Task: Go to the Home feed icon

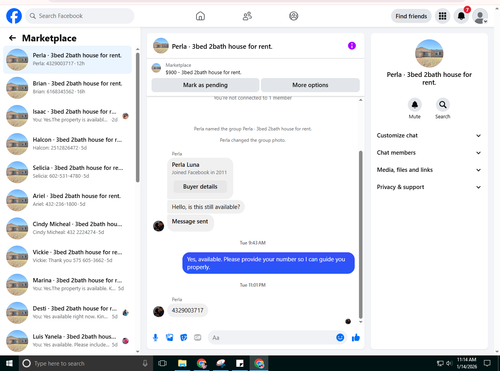Action: [x=200, y=16]
